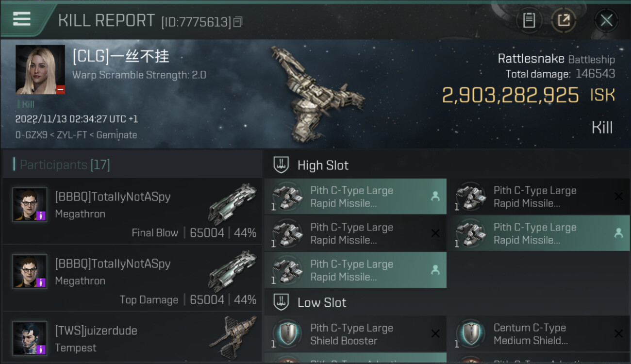This screenshot has height=364, width=631.
Task: Open the hamburger menu icon
Action: coord(21,19)
